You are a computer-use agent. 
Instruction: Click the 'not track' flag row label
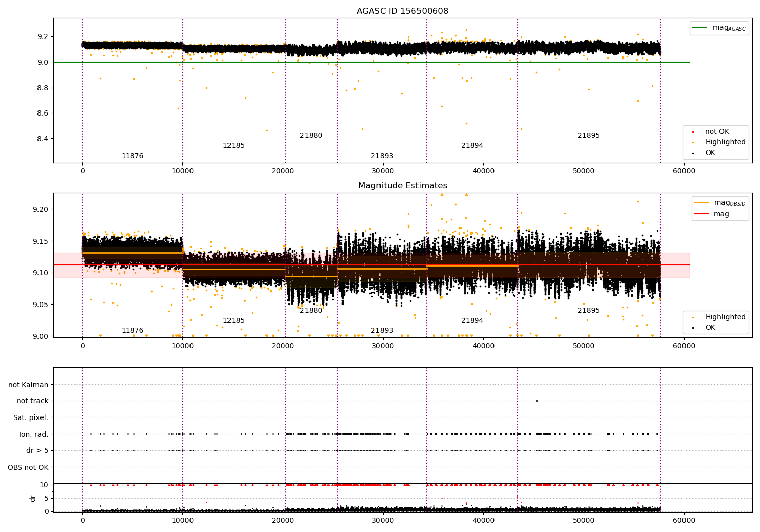pos(32,401)
